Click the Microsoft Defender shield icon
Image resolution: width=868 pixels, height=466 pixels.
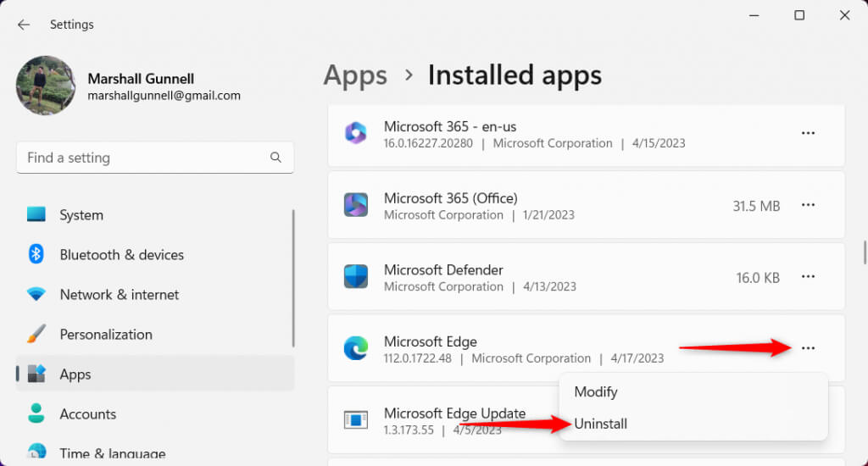355,277
